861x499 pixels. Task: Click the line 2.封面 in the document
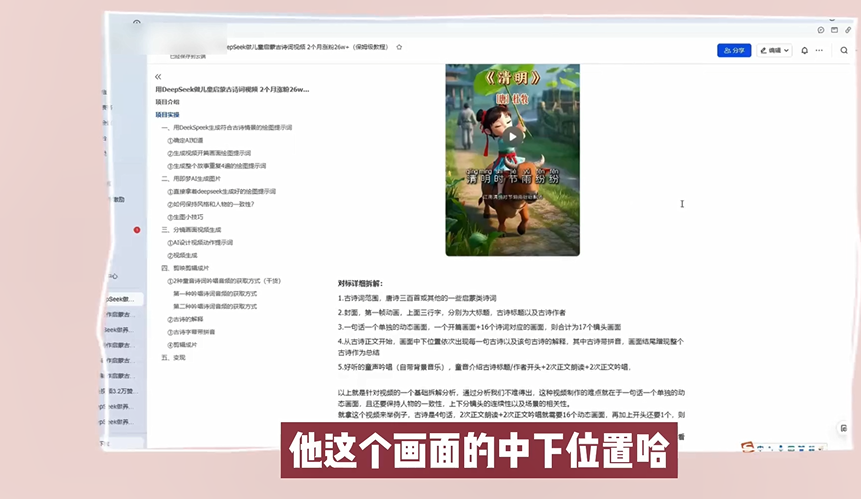[451, 312]
